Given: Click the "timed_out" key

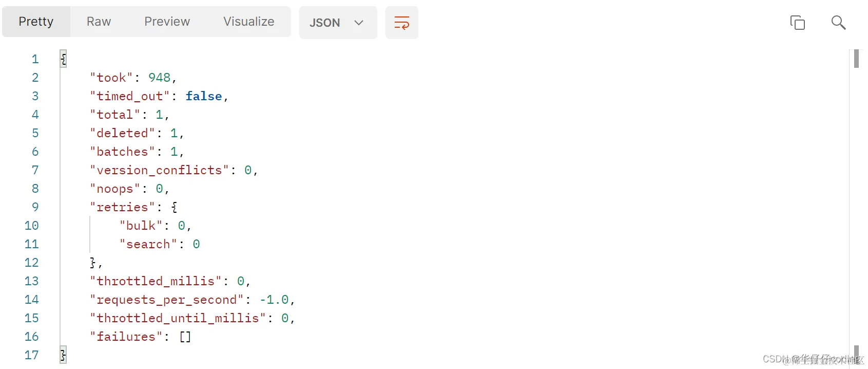Looking at the screenshot, I should 130,96.
